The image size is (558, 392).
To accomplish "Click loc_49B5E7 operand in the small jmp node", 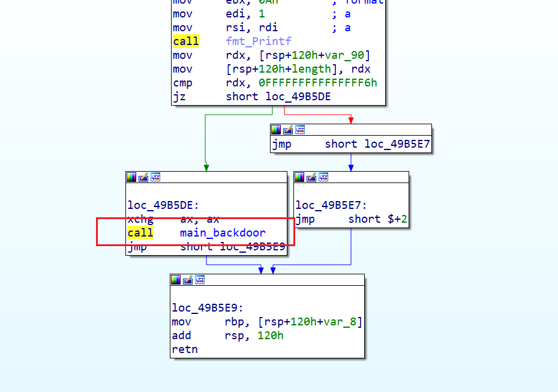I will (398, 144).
